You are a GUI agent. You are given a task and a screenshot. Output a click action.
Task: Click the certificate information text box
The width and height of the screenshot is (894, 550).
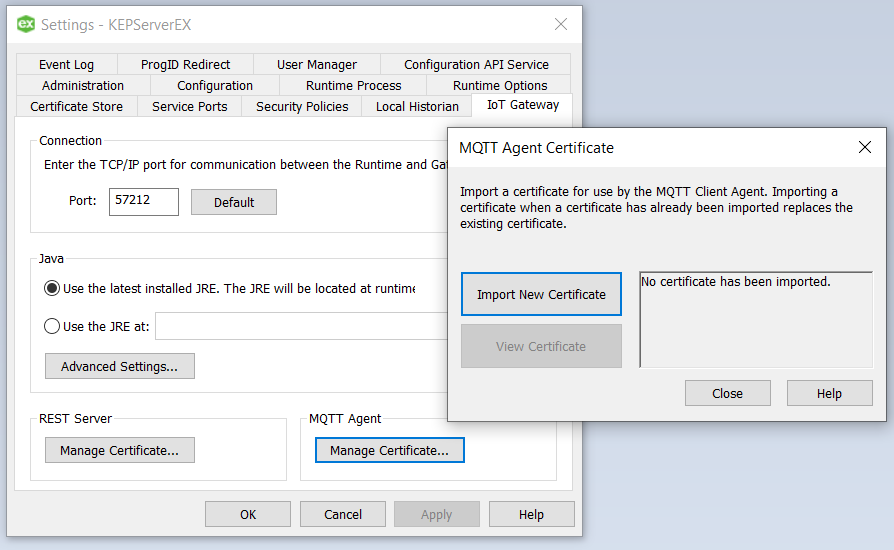coord(756,320)
